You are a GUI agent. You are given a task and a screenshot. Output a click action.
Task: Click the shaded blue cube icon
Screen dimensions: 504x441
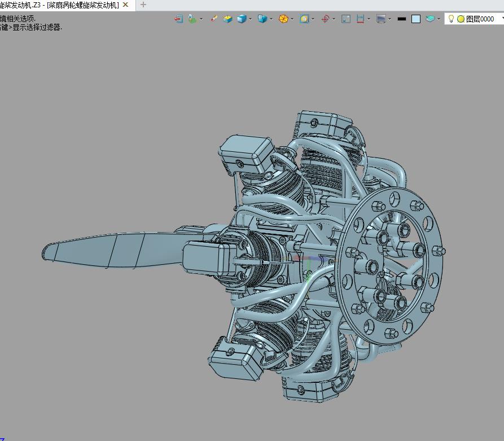coord(242,19)
